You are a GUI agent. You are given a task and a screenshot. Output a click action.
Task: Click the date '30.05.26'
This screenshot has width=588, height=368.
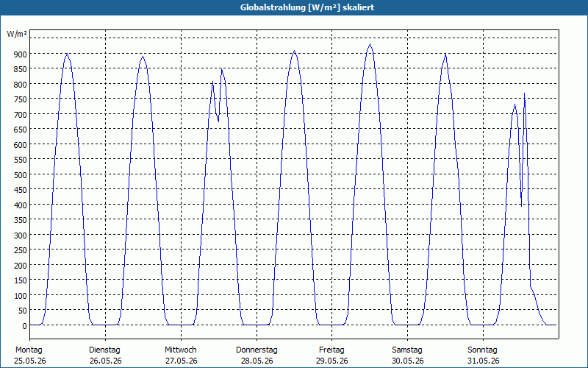pos(408,361)
